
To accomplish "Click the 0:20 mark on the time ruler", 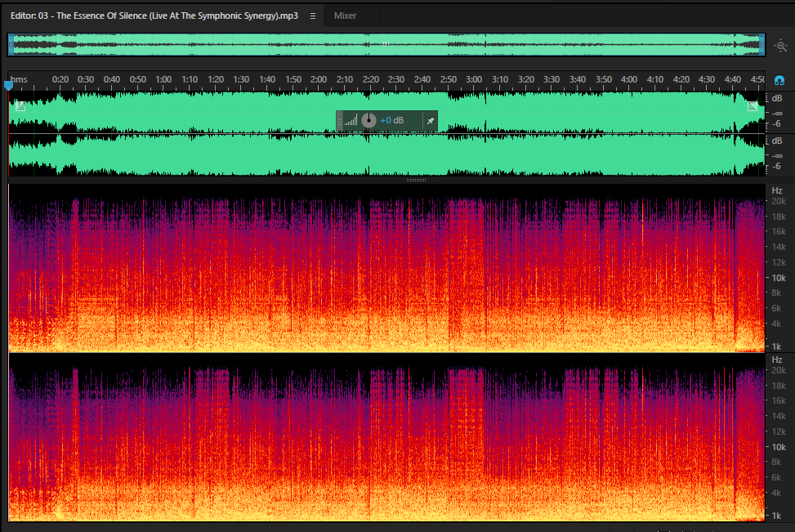I will pyautogui.click(x=60, y=79).
